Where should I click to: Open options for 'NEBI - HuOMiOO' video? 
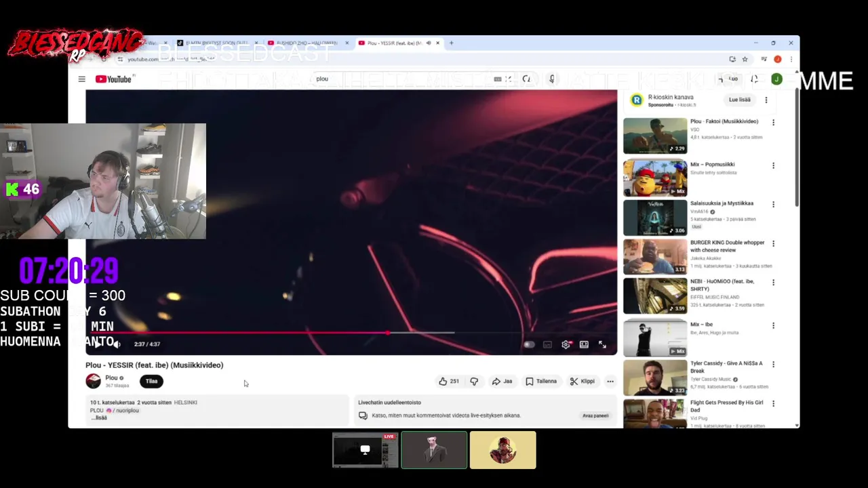[773, 283]
